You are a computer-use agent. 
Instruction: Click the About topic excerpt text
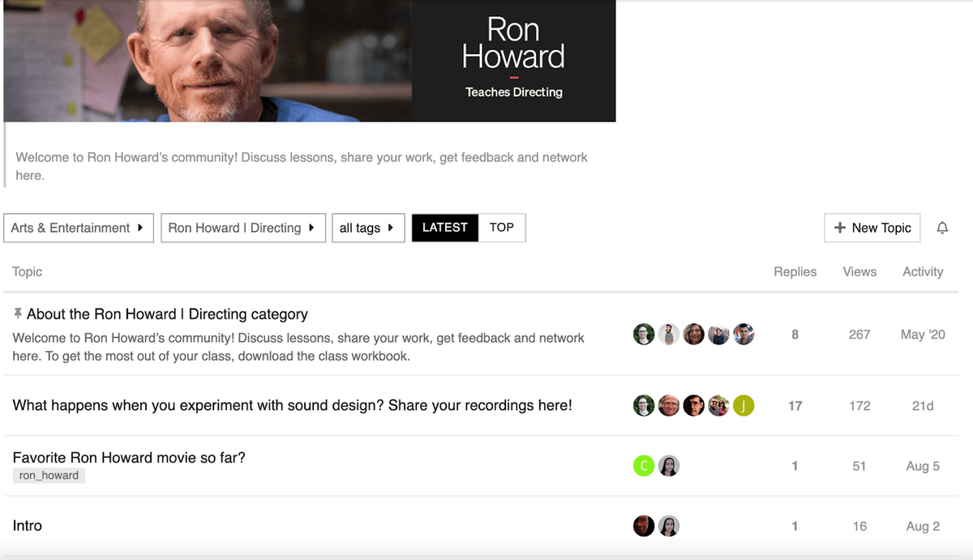tap(298, 347)
